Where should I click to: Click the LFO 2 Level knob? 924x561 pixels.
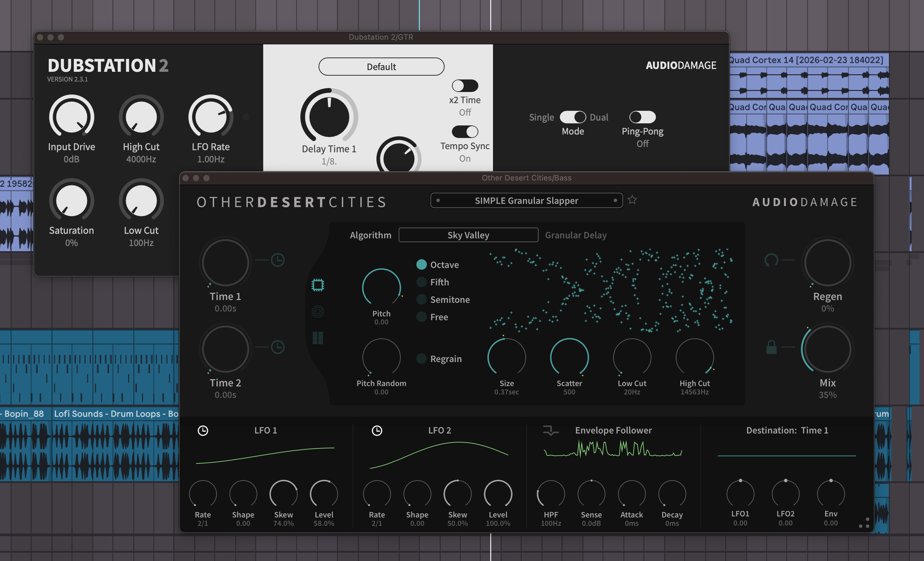[498, 494]
